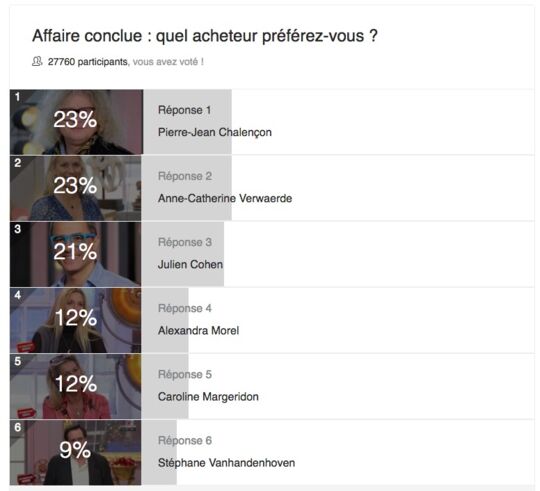Select rank badge number 4

(18, 295)
